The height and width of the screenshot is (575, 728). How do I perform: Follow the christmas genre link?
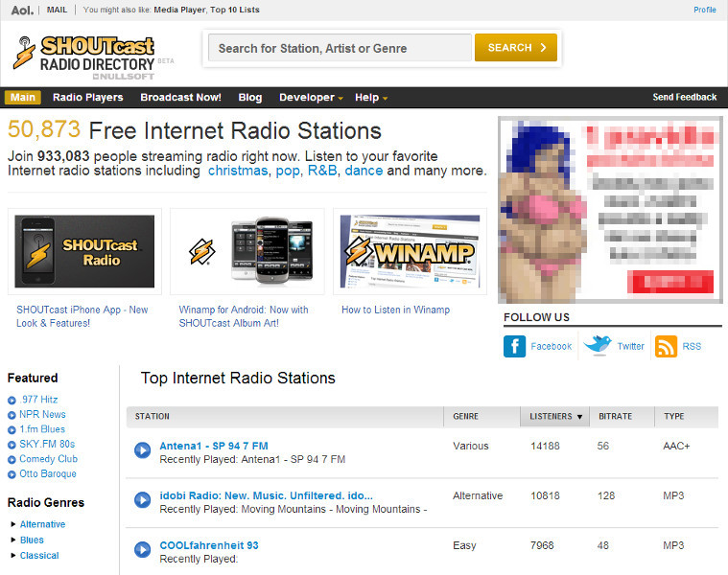pos(238,171)
